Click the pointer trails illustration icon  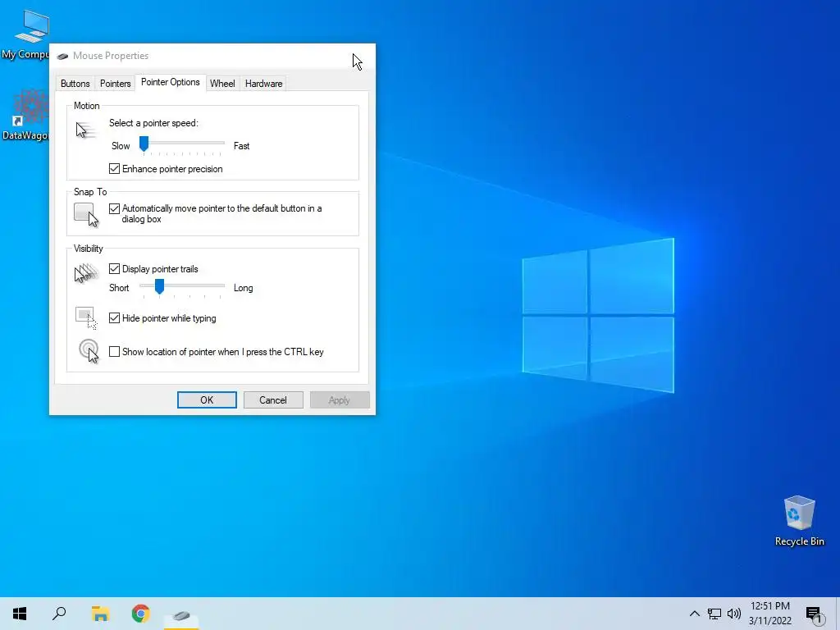86,273
